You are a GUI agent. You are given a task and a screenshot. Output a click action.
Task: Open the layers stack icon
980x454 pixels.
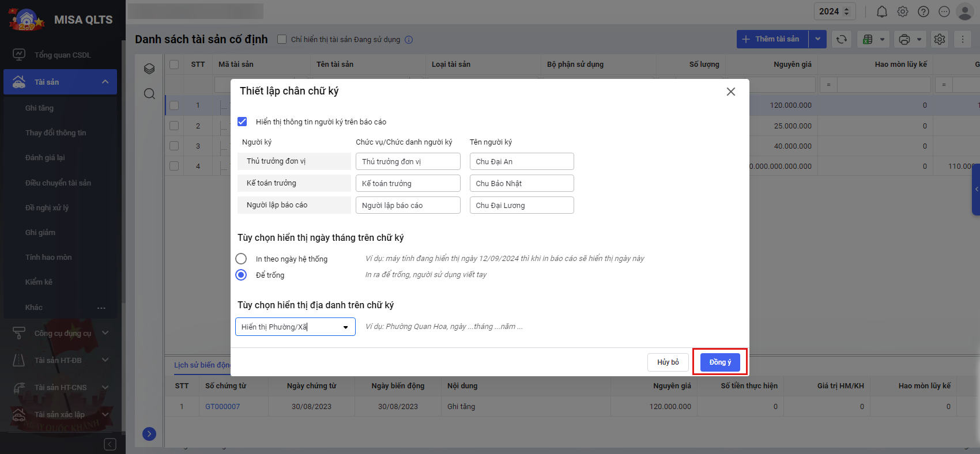(x=149, y=69)
